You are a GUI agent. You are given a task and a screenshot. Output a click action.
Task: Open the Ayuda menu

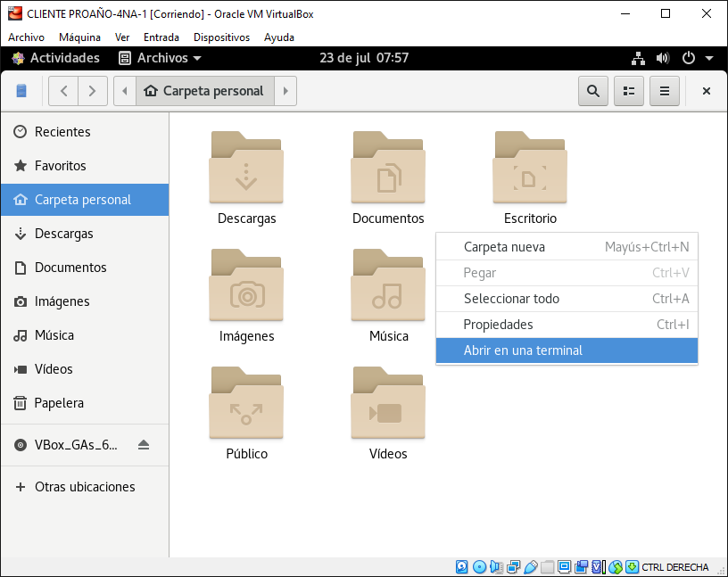click(x=279, y=37)
